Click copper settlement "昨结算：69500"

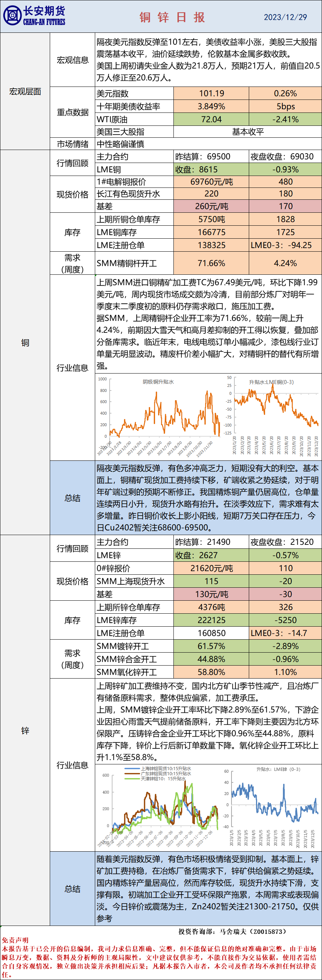click(x=211, y=157)
